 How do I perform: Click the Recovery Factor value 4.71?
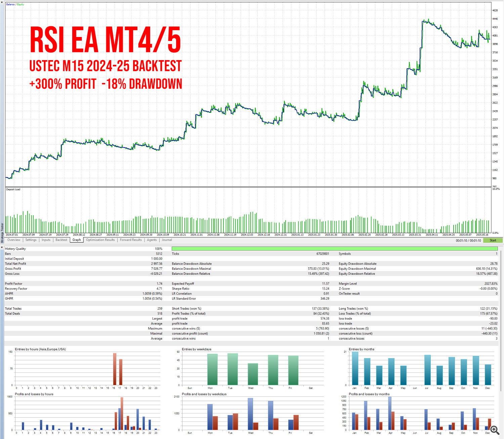coord(160,289)
